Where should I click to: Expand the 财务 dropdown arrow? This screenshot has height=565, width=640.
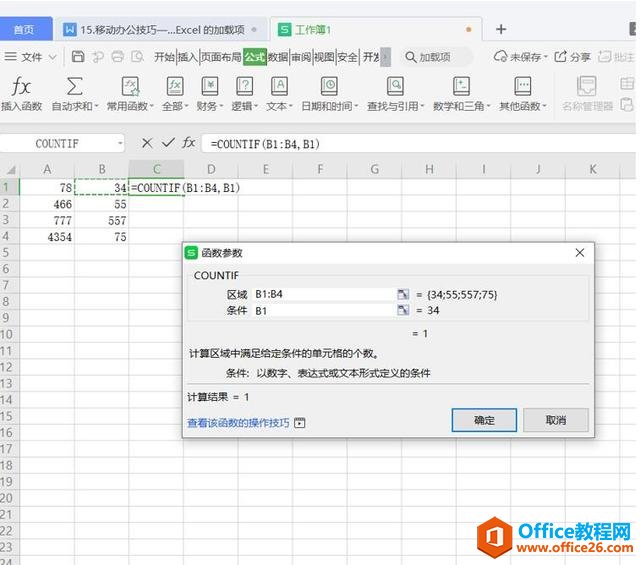pyautogui.click(x=221, y=106)
